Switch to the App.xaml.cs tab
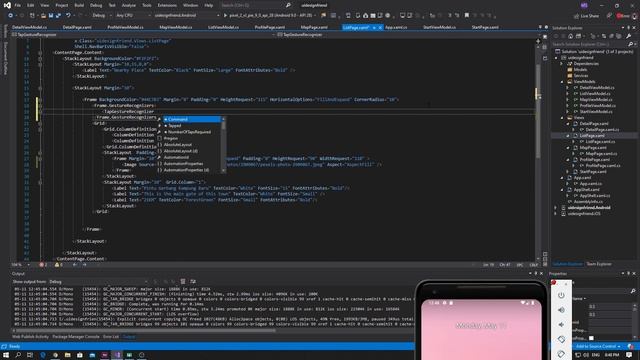 396,27
